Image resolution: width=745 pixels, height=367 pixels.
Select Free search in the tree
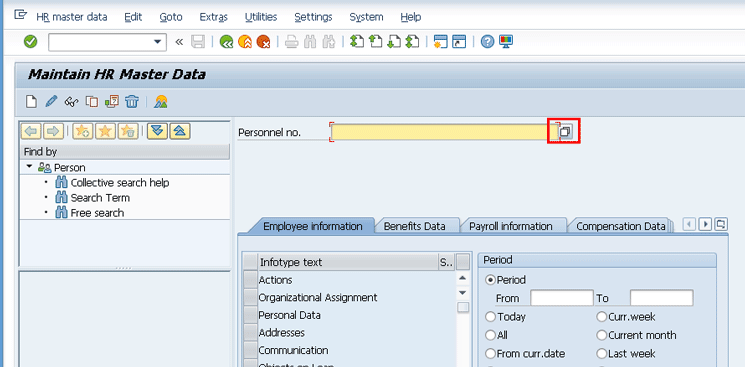point(97,213)
